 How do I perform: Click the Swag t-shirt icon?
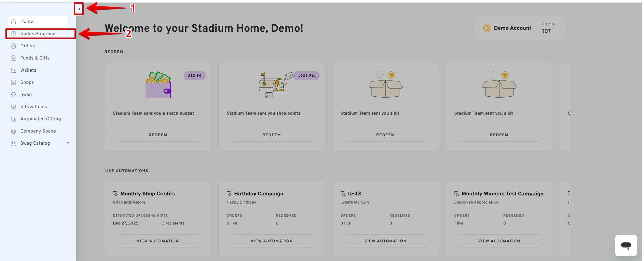[x=14, y=94]
